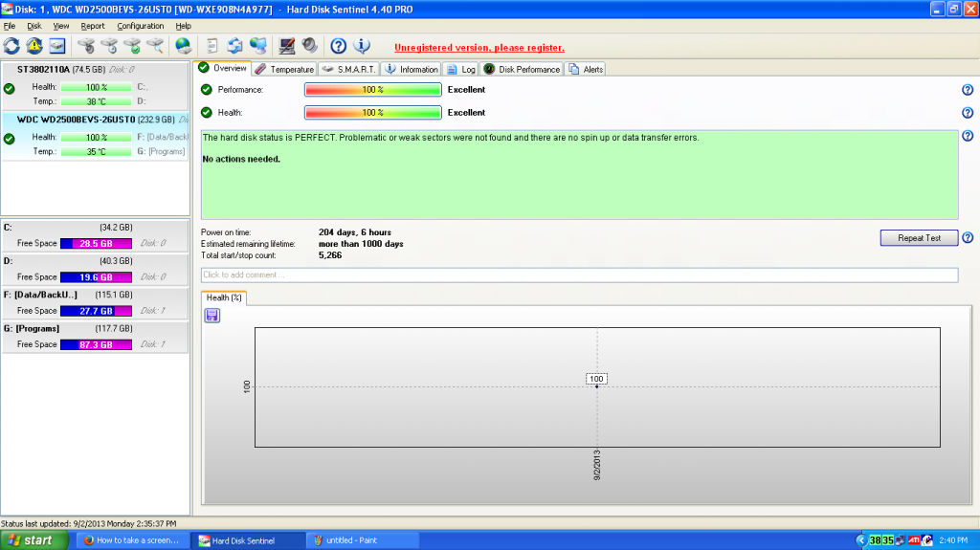Click the network computers tray icon
The width and height of the screenshot is (980, 550).
coord(901,540)
